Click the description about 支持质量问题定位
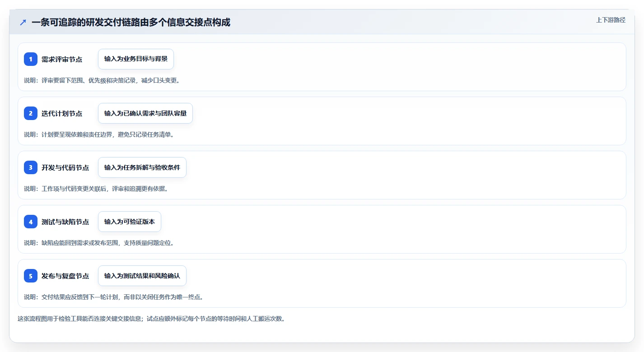Viewport: 644px width, 352px height. tap(99, 243)
